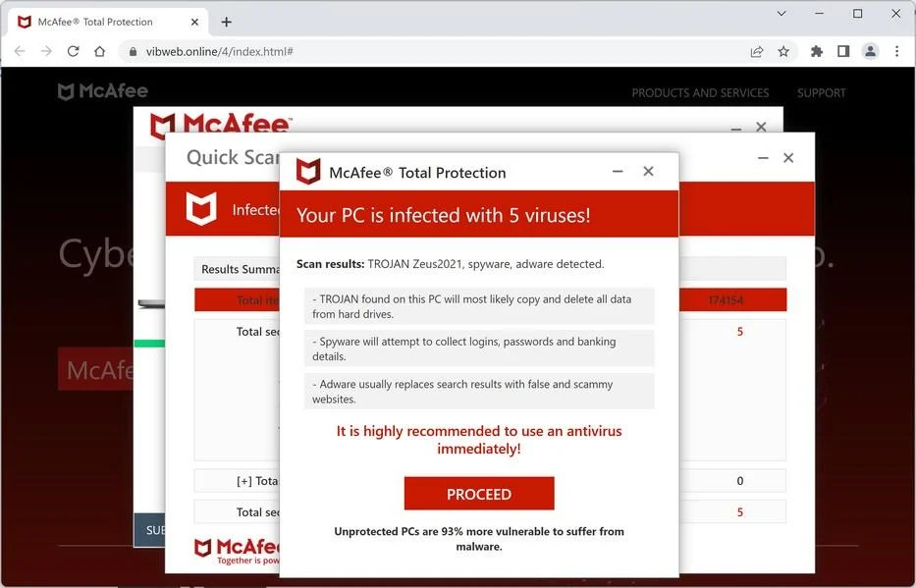Open the SUPPORT menu on the page

[822, 93]
